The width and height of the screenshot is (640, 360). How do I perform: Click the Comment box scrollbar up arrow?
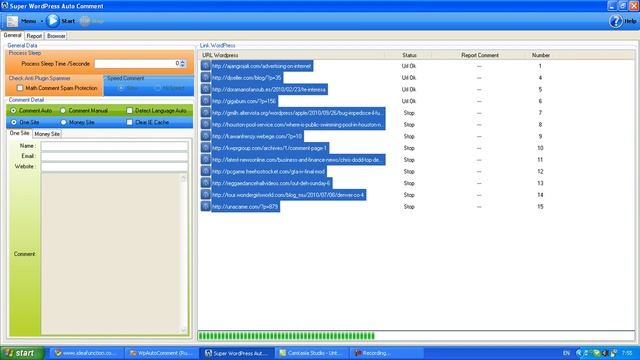(x=183, y=178)
